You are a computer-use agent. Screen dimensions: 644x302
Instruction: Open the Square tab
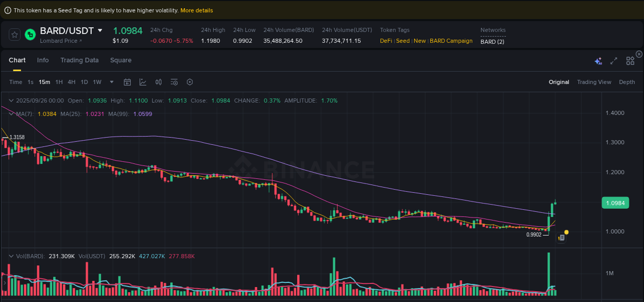121,60
